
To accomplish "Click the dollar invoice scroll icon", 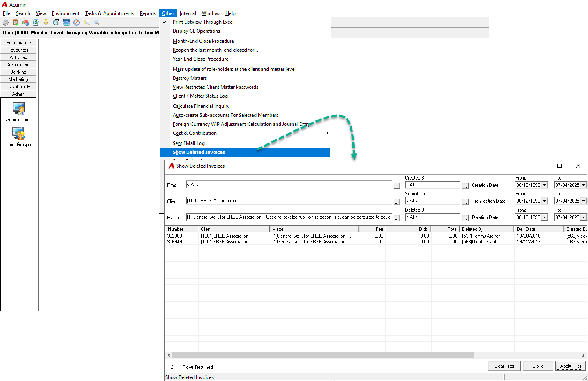I will coord(36,22).
